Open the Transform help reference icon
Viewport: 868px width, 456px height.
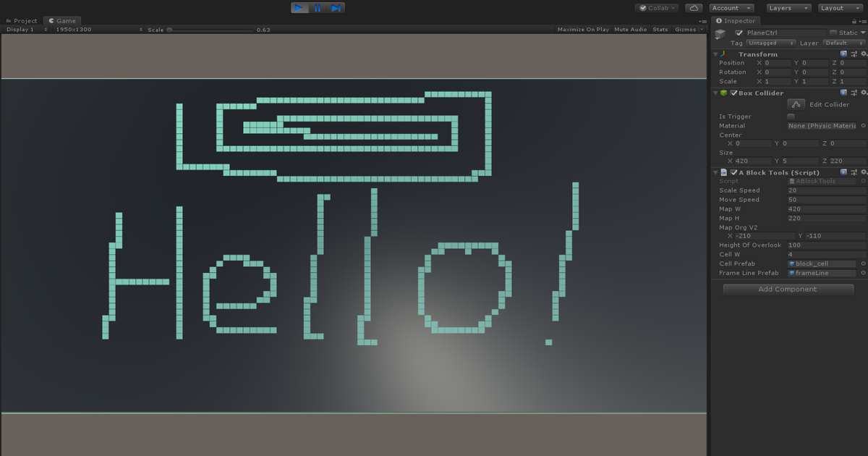tap(843, 54)
